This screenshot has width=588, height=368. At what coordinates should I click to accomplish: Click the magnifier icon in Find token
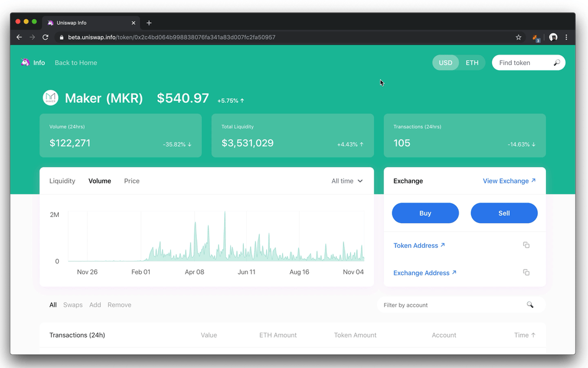pos(557,63)
